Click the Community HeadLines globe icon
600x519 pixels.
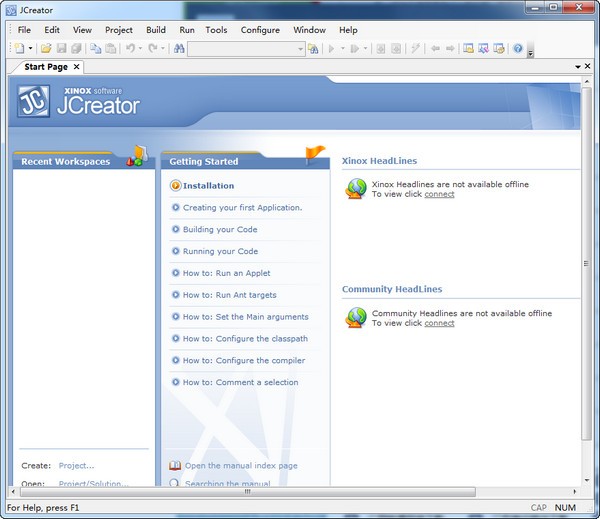[x=356, y=317]
